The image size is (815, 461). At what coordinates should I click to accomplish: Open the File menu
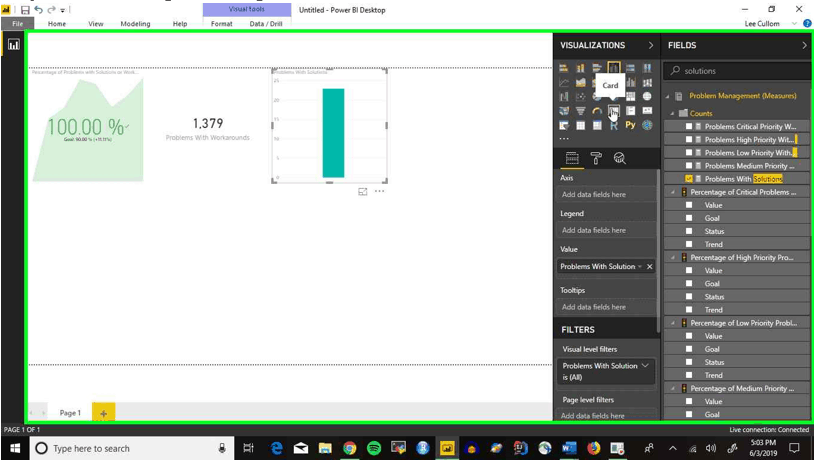(x=18, y=23)
